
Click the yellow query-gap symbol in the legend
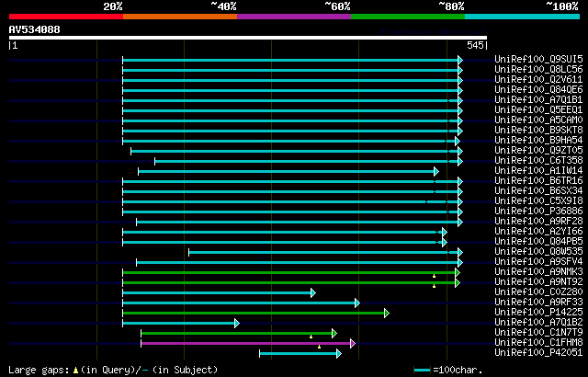click(x=75, y=371)
